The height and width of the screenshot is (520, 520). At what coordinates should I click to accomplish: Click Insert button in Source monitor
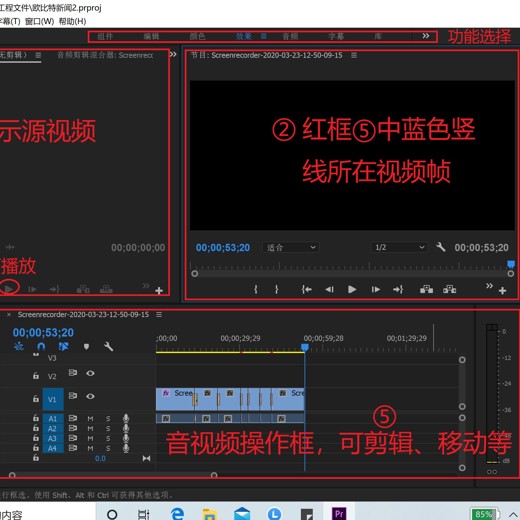click(x=83, y=289)
